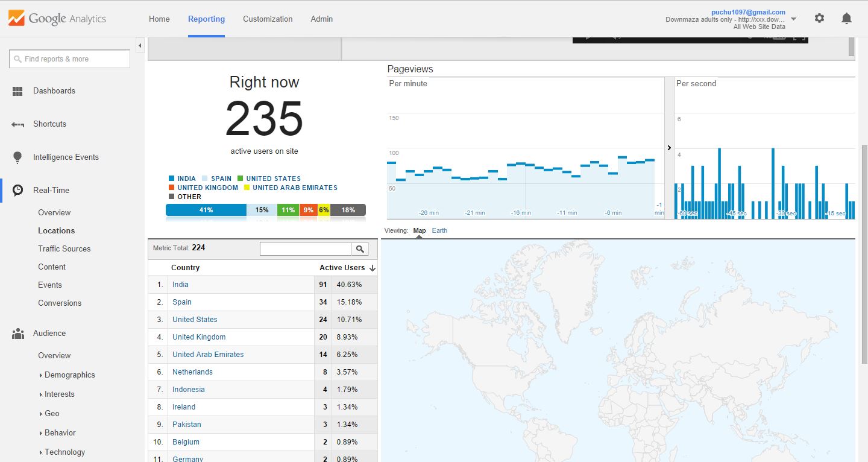Open Real-Time Content report

pyautogui.click(x=52, y=267)
